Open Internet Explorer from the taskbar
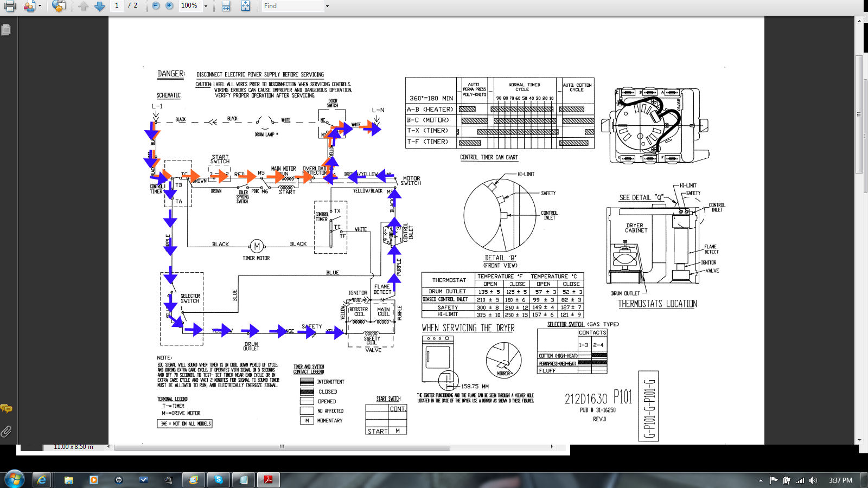 tap(42, 479)
